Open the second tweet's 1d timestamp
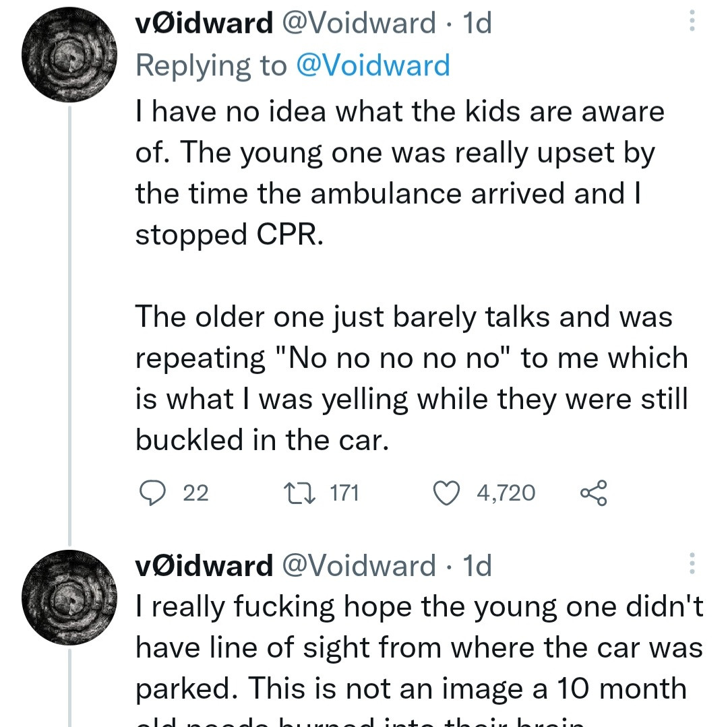This screenshot has width=728, height=727. click(477, 565)
